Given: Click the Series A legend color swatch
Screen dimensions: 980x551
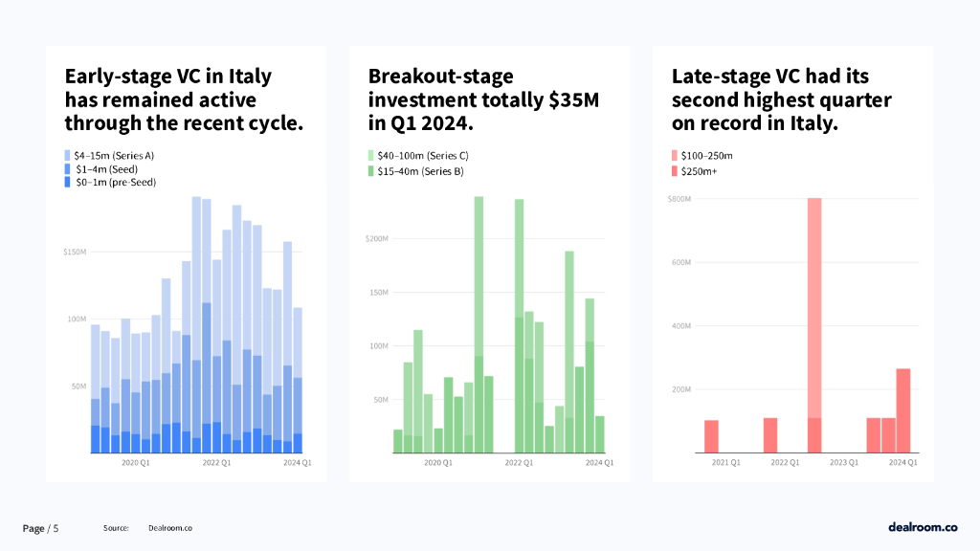Looking at the screenshot, I should (x=68, y=155).
